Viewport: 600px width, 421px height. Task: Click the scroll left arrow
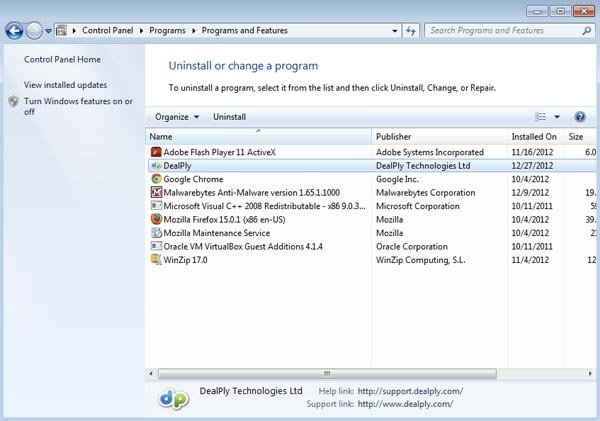pyautogui.click(x=151, y=374)
